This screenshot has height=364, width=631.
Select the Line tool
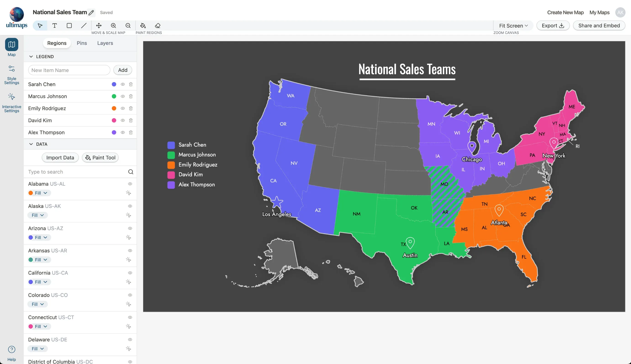pos(84,25)
